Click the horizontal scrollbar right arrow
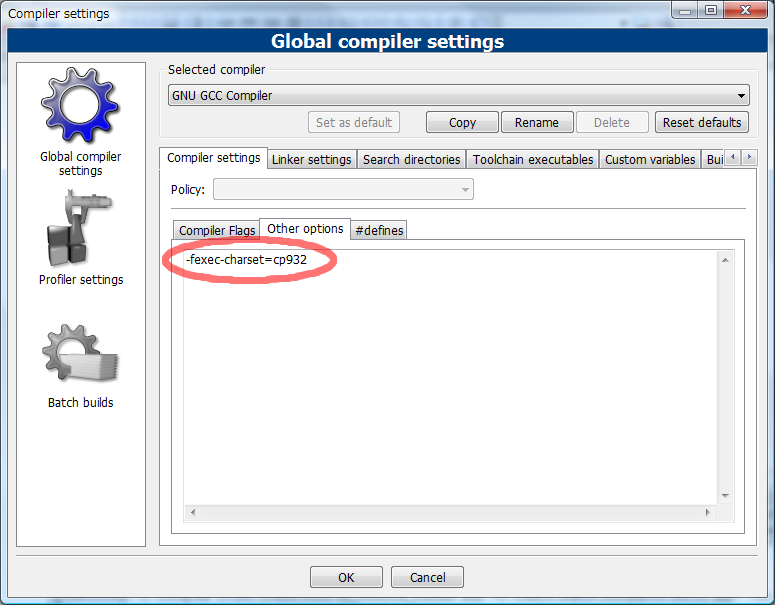The image size is (775, 605). [708, 513]
